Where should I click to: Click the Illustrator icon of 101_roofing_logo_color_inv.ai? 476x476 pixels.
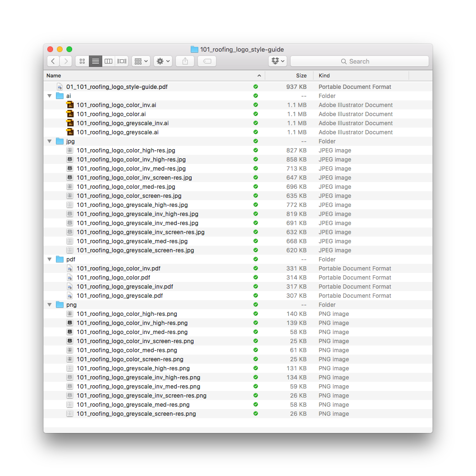pyautogui.click(x=70, y=105)
